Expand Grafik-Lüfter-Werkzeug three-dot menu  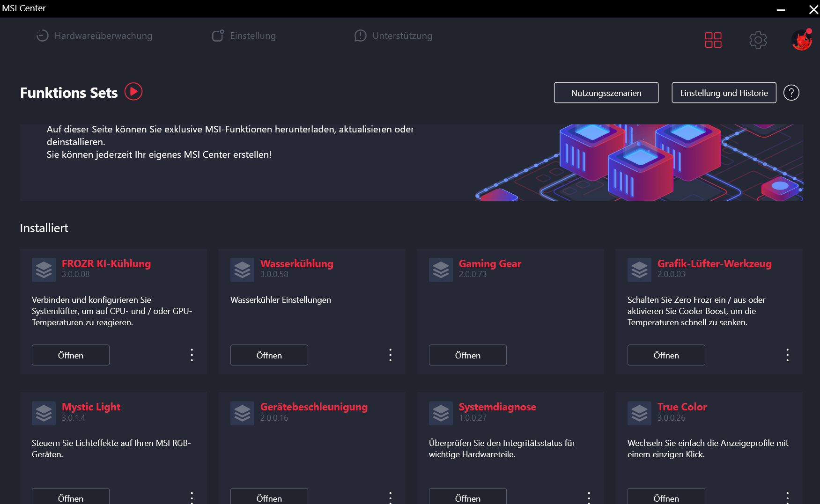(788, 355)
